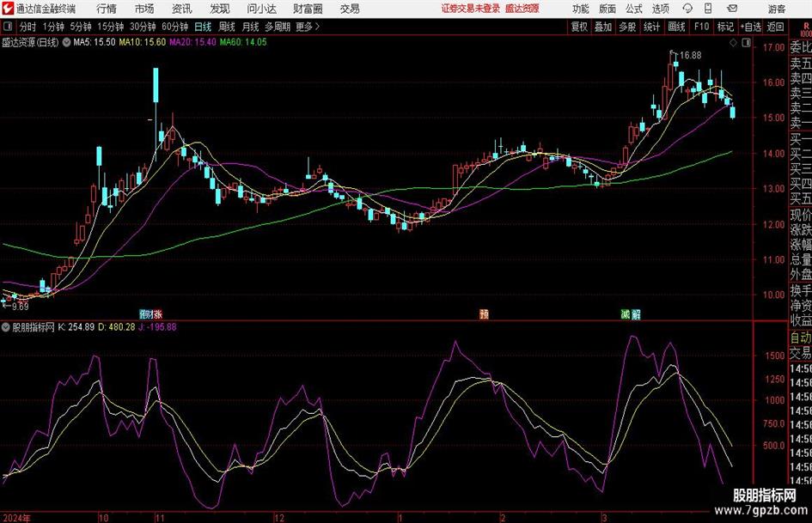Click the 画线 drawing toolbar button
The width and height of the screenshot is (812, 523).
coord(677,27)
